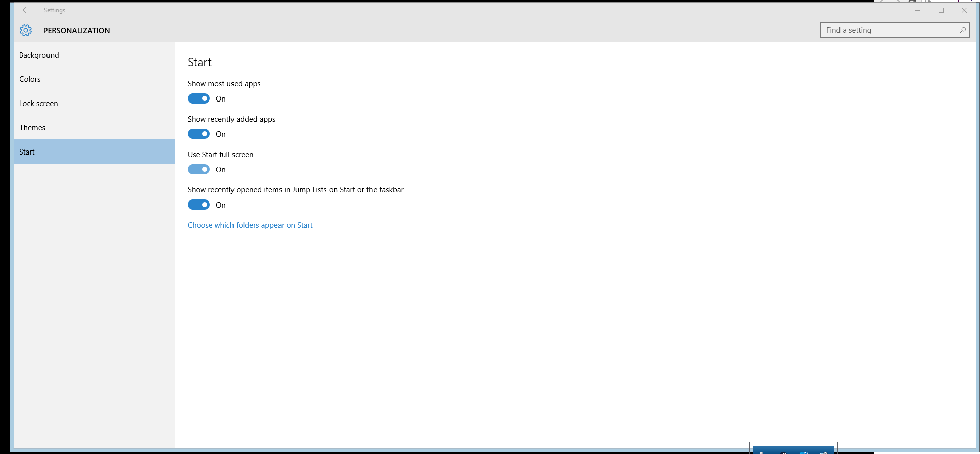Go back using the arrow icon

26,10
